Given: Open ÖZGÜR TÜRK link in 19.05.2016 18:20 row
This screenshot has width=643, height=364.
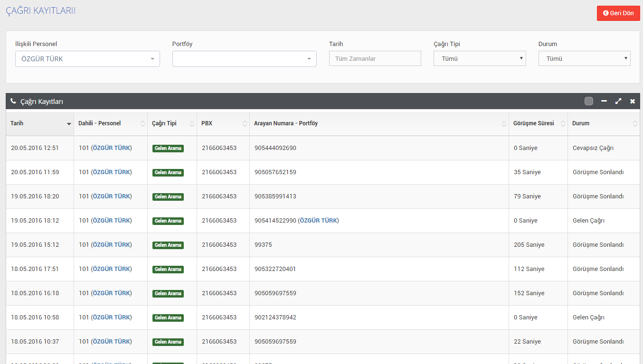Looking at the screenshot, I should click(x=112, y=196).
